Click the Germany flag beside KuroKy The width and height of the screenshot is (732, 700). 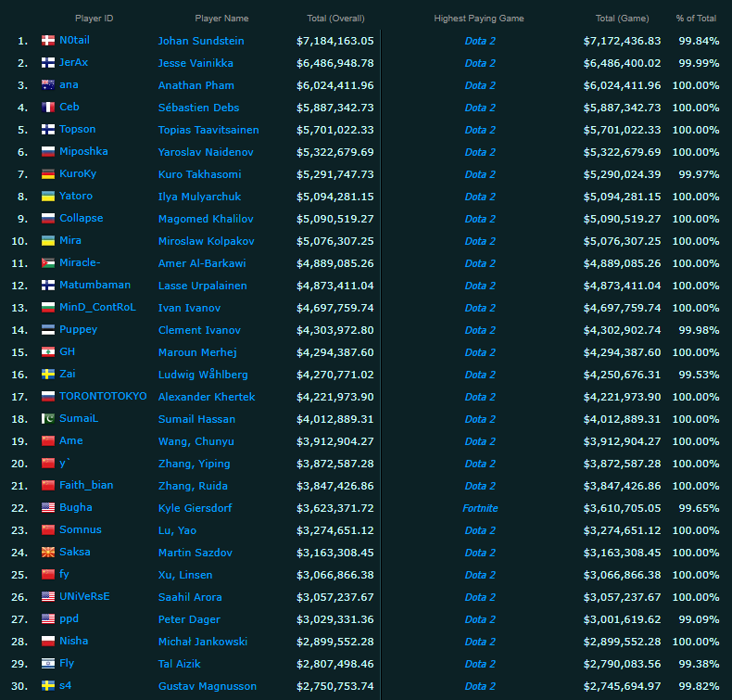tap(48, 174)
